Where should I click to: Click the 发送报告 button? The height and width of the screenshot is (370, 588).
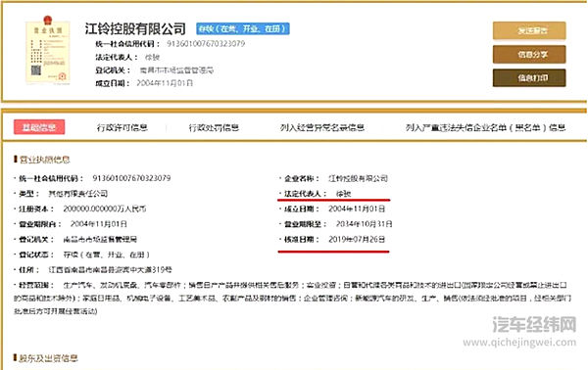point(529,30)
